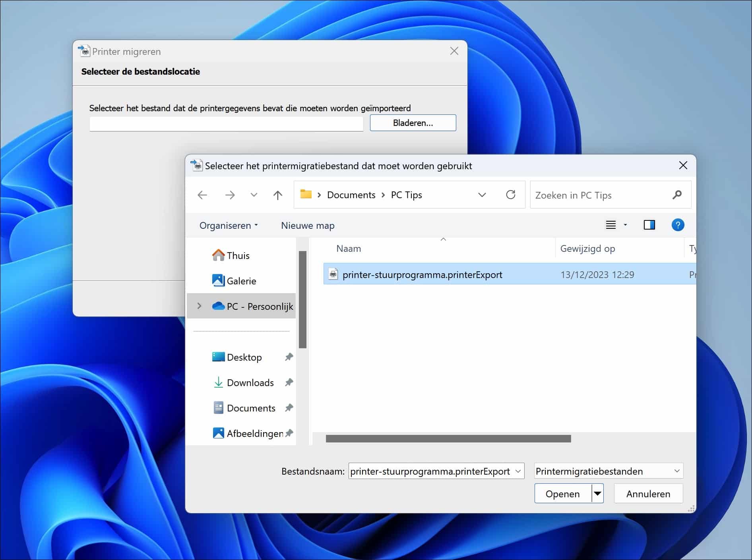Unpin Desktop from the sidebar
Screen dimensions: 752x560
[x=289, y=357]
